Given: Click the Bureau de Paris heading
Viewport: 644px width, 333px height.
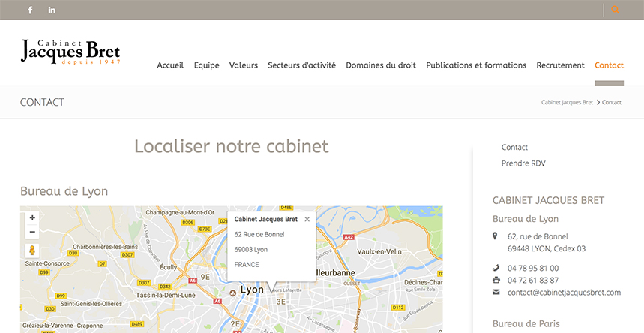Looking at the screenshot, I should tap(526, 323).
